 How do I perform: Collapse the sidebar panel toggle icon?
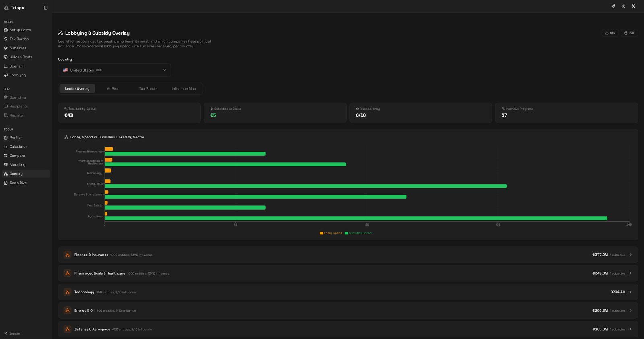click(46, 8)
